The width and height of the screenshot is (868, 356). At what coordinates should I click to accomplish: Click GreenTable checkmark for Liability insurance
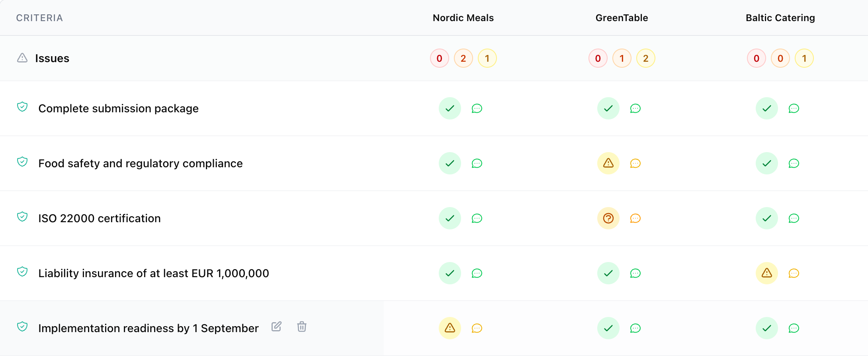tap(608, 273)
